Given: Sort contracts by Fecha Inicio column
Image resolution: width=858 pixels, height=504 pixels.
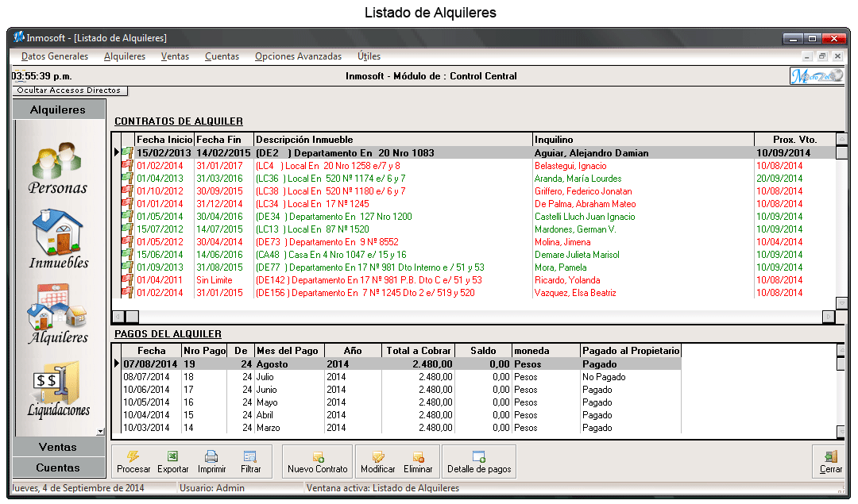Looking at the screenshot, I should [x=164, y=140].
